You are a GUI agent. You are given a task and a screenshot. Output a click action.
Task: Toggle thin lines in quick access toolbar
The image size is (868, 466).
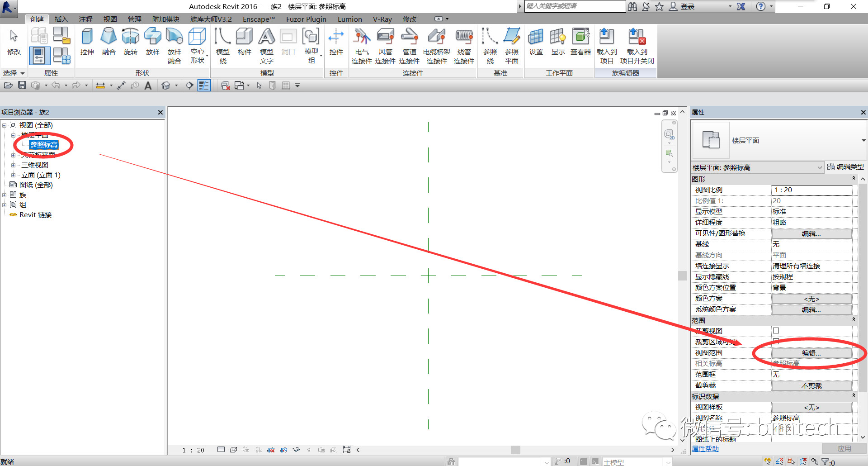pyautogui.click(x=204, y=85)
